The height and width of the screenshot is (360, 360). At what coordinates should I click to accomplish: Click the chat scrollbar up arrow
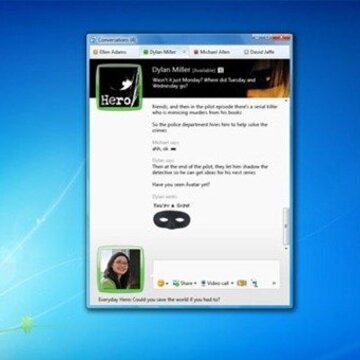(x=286, y=101)
